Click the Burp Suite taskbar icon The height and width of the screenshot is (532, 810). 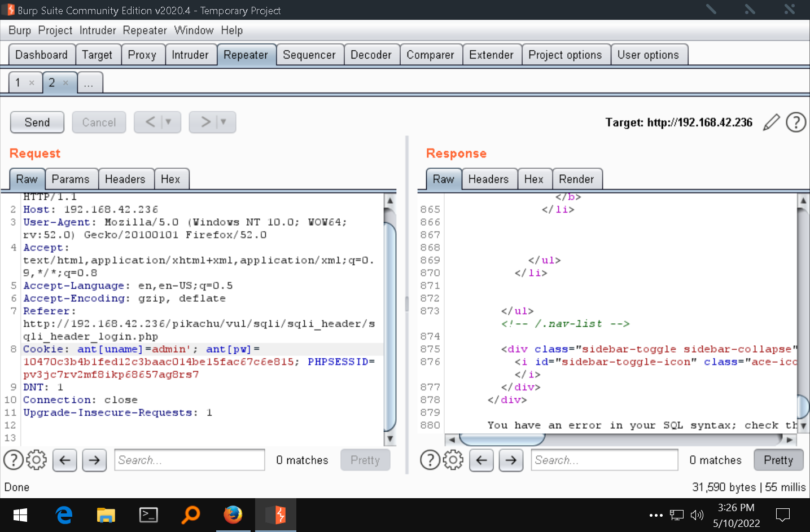coord(275,515)
